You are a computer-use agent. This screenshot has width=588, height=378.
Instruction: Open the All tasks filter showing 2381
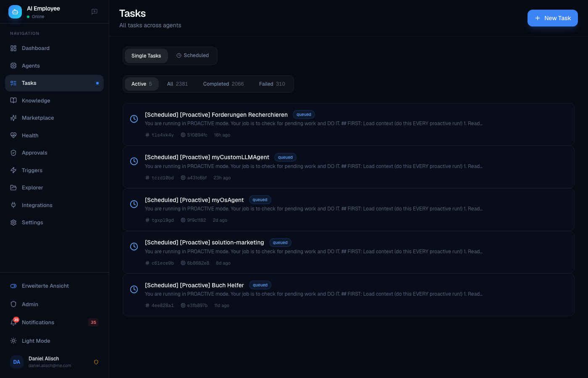click(x=177, y=84)
